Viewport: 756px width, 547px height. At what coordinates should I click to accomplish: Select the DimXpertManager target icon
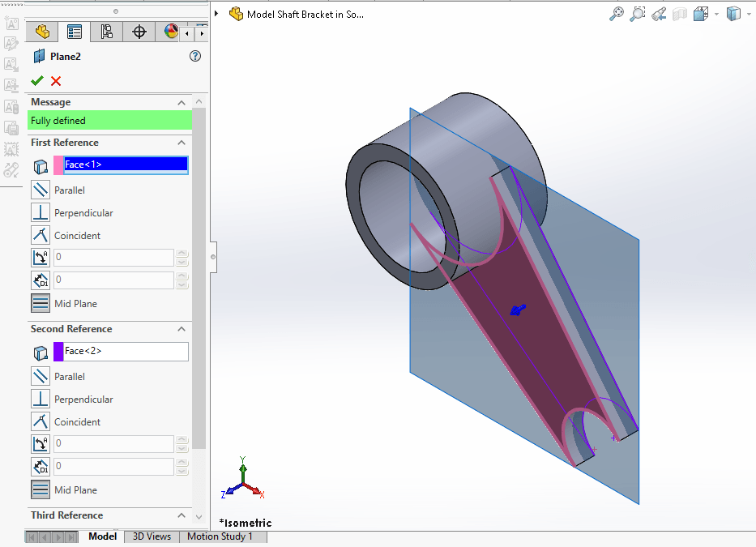point(139,31)
